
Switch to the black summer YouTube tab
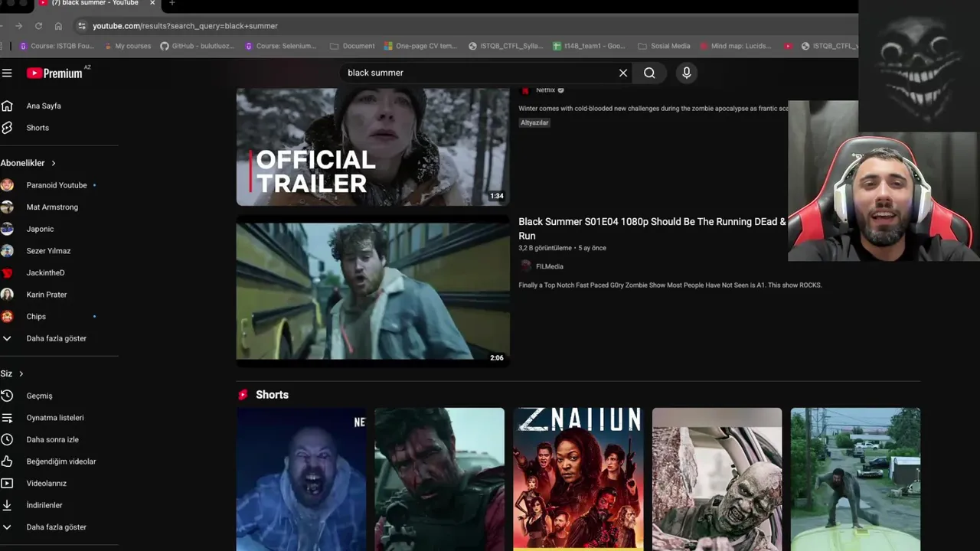[93, 4]
